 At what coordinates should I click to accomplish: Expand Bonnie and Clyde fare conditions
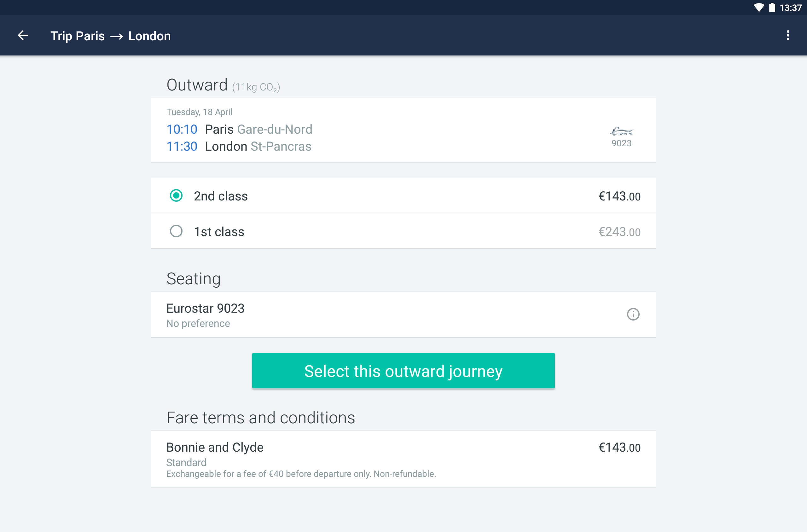(403, 459)
